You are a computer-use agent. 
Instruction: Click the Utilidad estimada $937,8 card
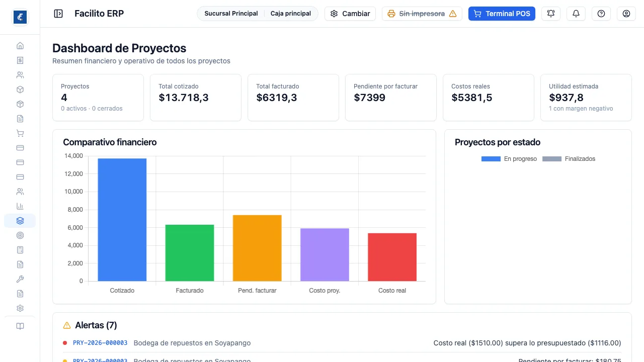[x=586, y=98]
